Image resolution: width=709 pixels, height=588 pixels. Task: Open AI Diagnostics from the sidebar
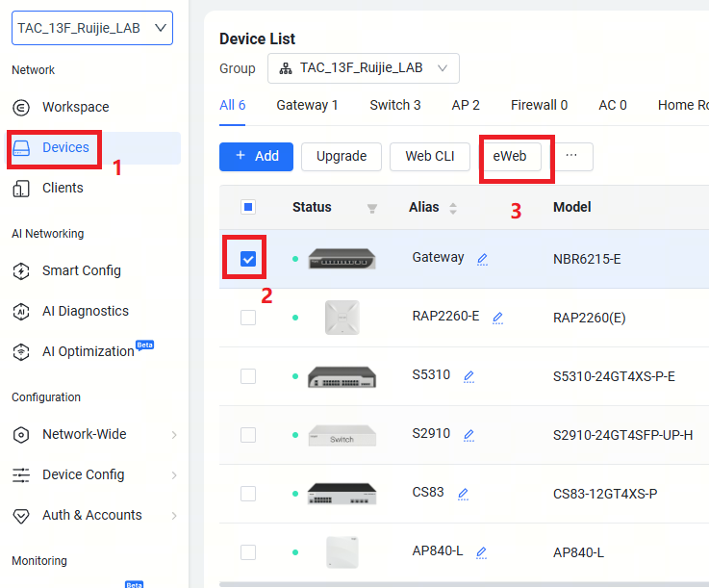pos(86,311)
